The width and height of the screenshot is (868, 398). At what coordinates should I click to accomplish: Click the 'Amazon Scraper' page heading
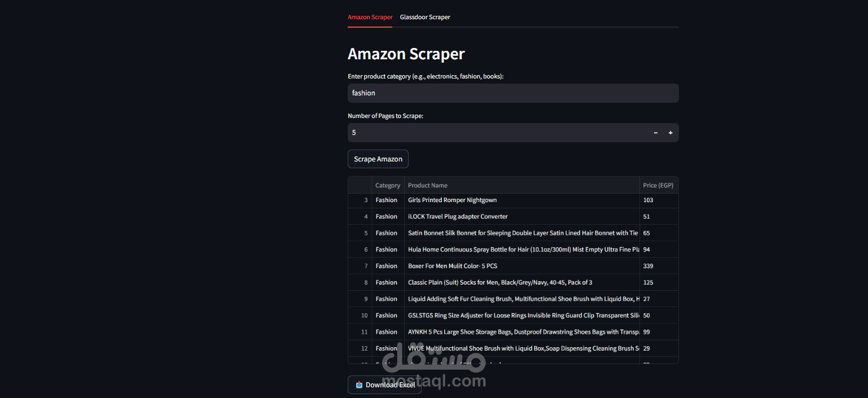(406, 54)
